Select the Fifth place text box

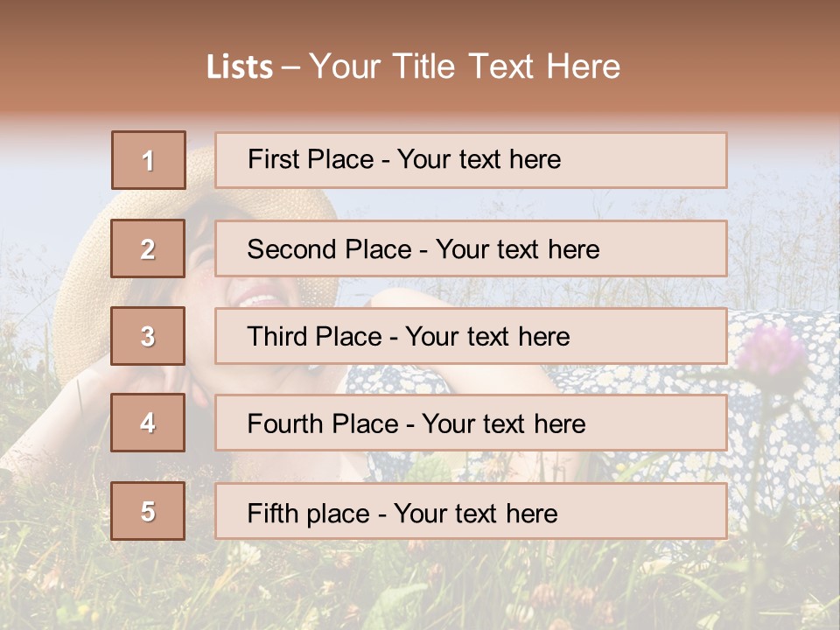pyautogui.click(x=471, y=511)
